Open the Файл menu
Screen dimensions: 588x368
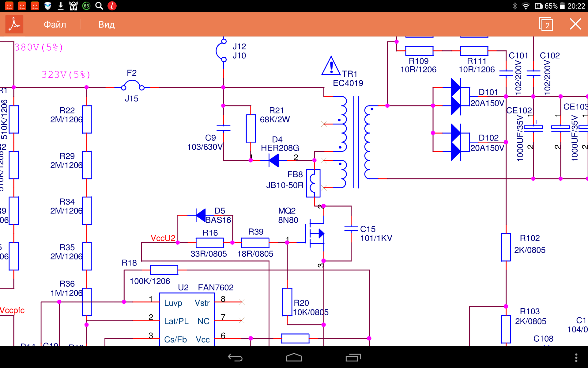click(x=55, y=25)
